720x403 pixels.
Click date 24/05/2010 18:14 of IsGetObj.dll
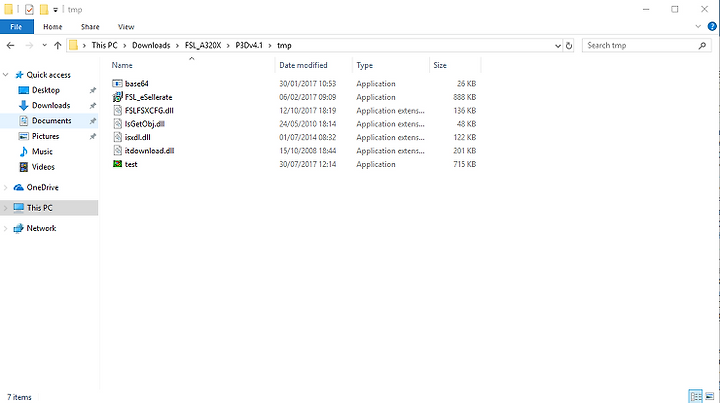pos(308,124)
